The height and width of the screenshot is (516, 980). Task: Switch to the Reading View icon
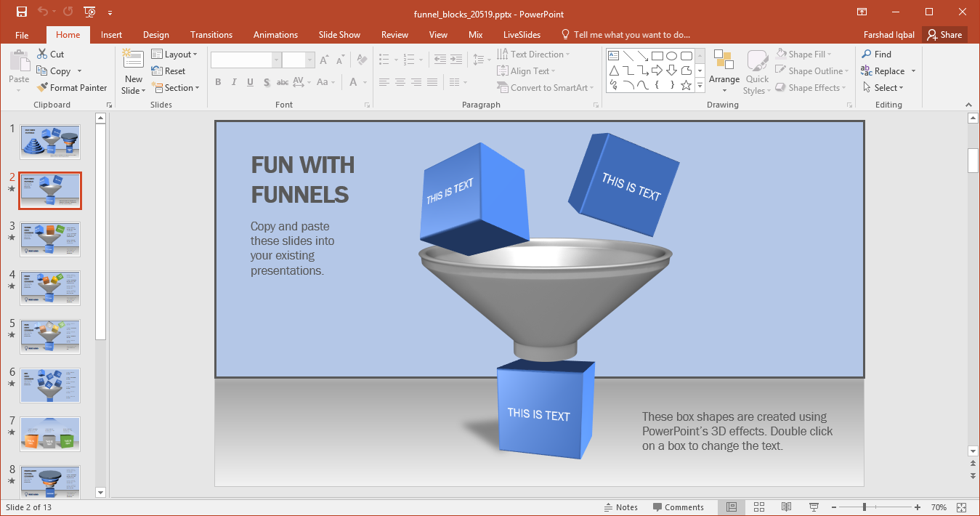click(x=786, y=507)
